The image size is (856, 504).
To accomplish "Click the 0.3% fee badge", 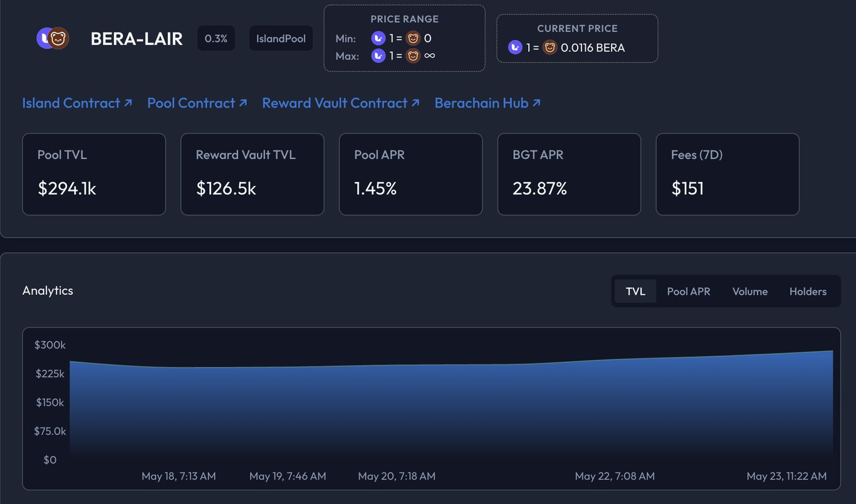I will pyautogui.click(x=216, y=38).
